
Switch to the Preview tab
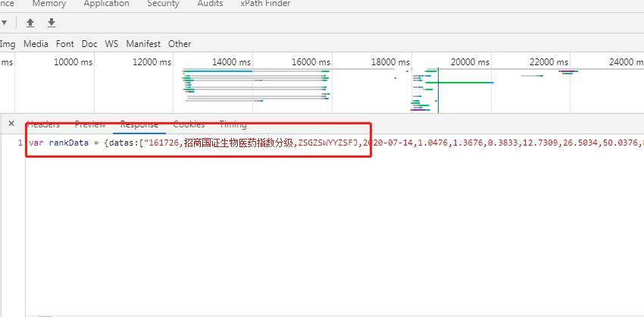click(x=90, y=124)
